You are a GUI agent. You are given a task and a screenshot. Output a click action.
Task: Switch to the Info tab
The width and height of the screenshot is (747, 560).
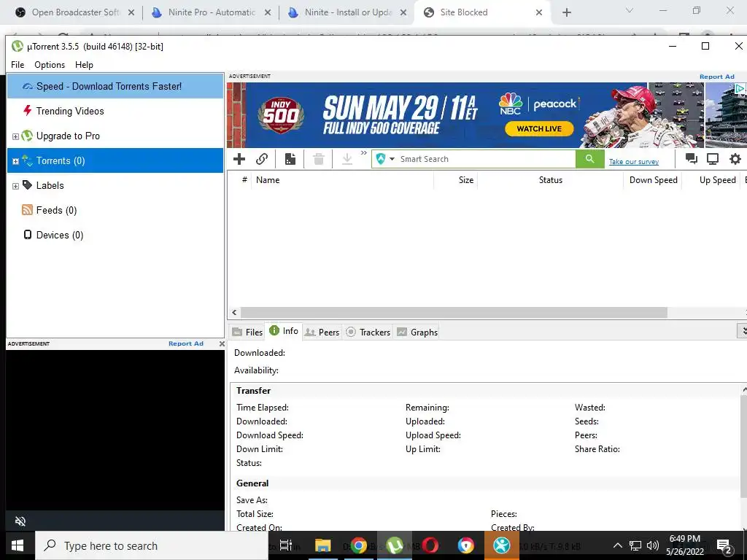coord(284,331)
